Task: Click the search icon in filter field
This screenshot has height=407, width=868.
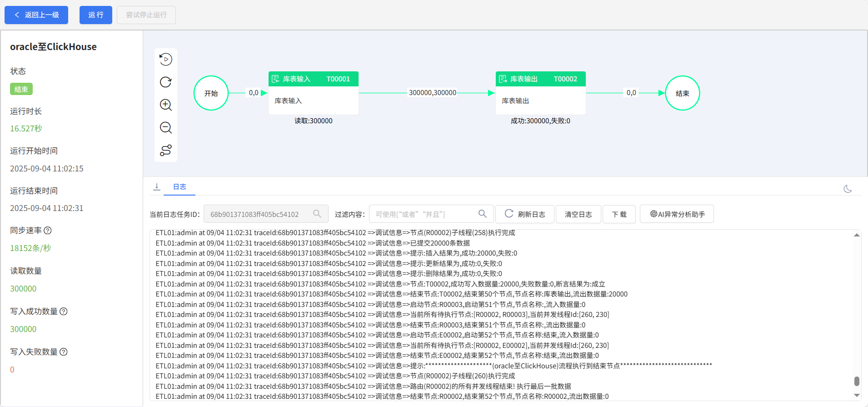Action: point(483,214)
